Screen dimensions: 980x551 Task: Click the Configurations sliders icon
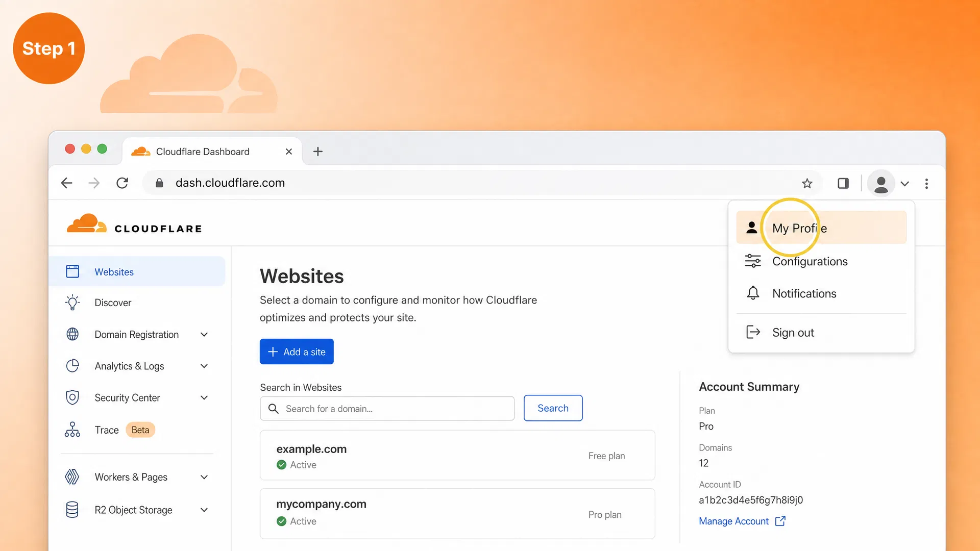[753, 261]
